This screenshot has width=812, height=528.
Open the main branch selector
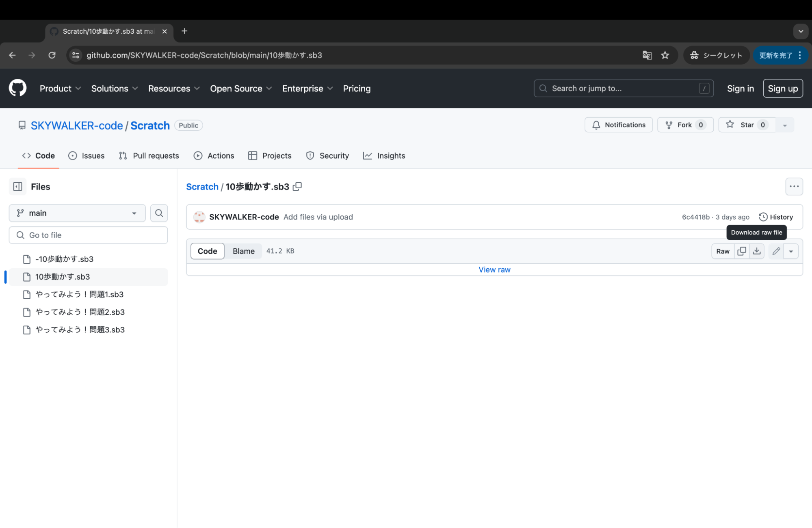click(77, 213)
